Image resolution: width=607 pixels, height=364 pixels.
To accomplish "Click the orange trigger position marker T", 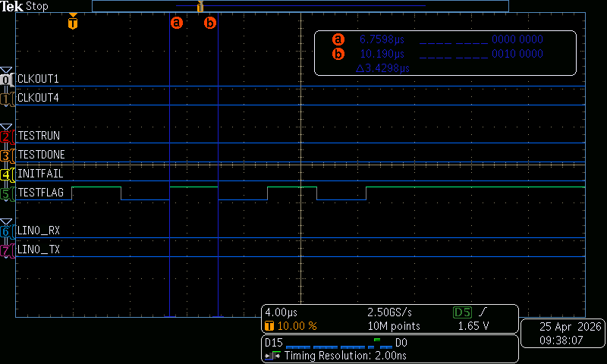I will 73,22.
